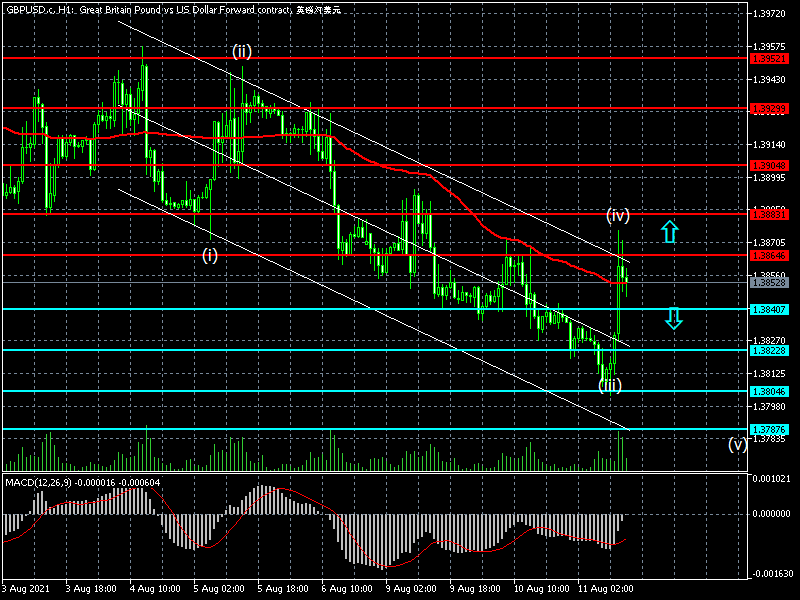The width and height of the screenshot is (800, 600).
Task: Click the 11 Aug 02:00 time axis label
Action: click(606, 588)
